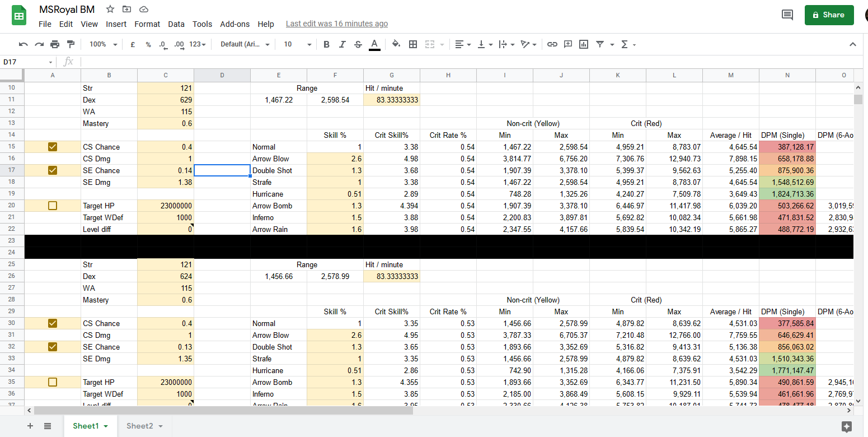Click the green Share button
Viewport: 868px width, 437px height.
coord(829,15)
